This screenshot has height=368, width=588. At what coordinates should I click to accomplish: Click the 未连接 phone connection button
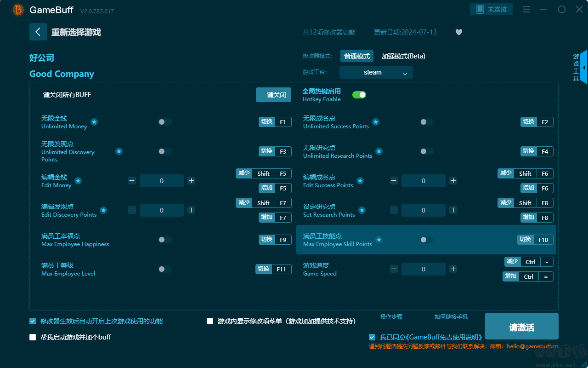pos(492,9)
